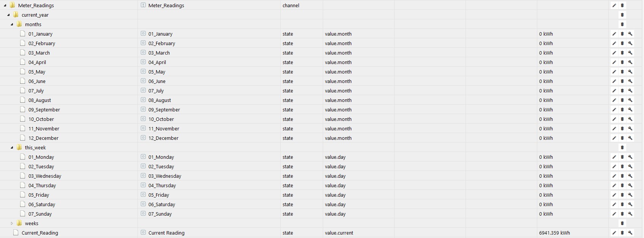644x238 pixels.
Task: Click the trash icon for the months folder
Action: click(622, 24)
